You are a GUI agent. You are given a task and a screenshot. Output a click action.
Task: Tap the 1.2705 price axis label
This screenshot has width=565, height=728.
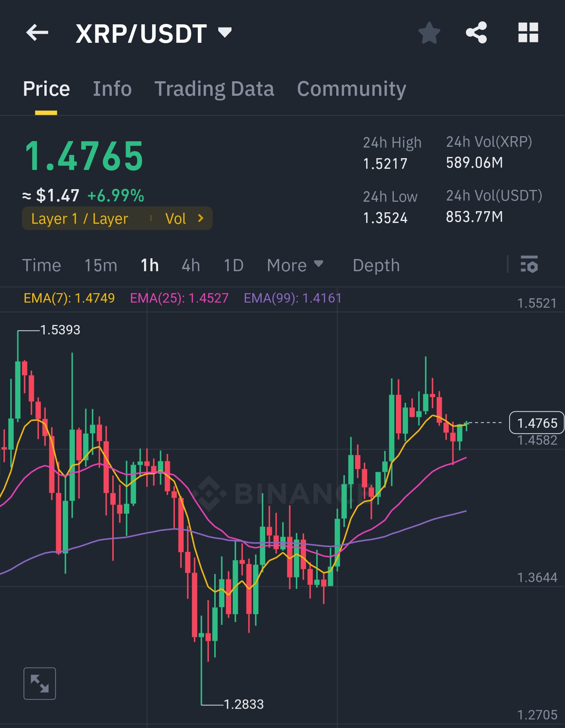click(x=537, y=715)
